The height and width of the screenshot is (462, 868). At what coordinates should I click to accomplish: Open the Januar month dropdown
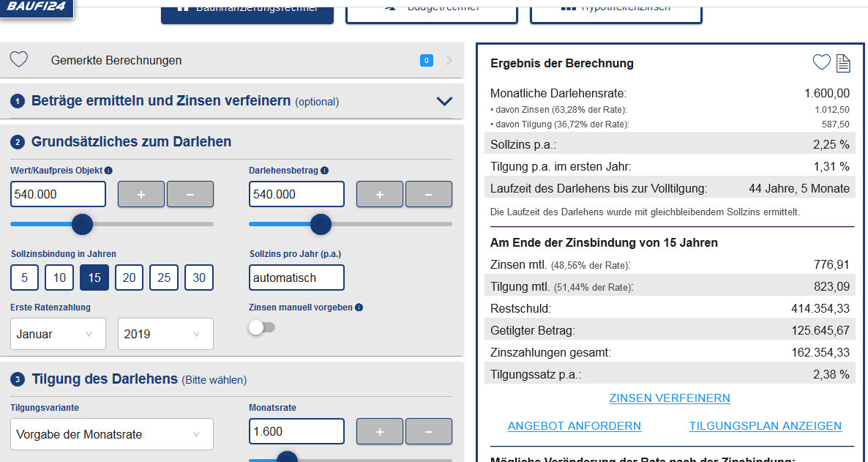point(58,334)
